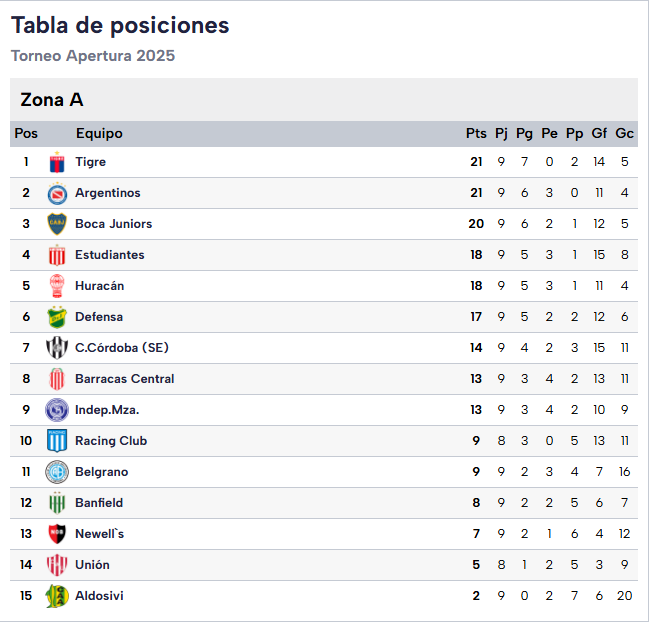
Task: Click the Equipo column header
Action: (99, 134)
